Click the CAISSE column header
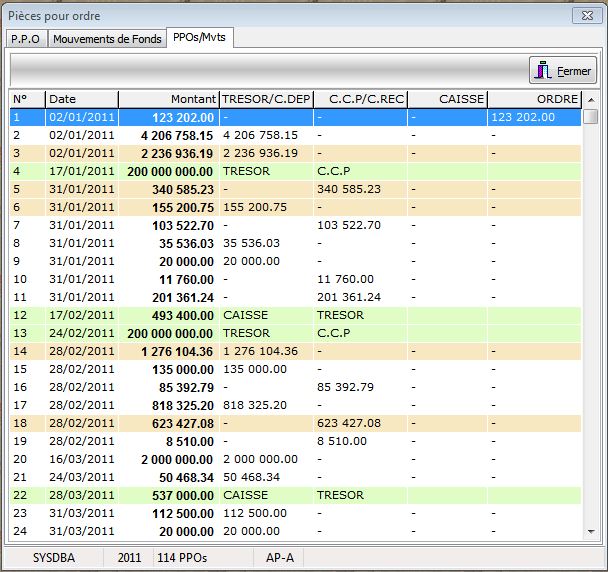 pos(447,99)
